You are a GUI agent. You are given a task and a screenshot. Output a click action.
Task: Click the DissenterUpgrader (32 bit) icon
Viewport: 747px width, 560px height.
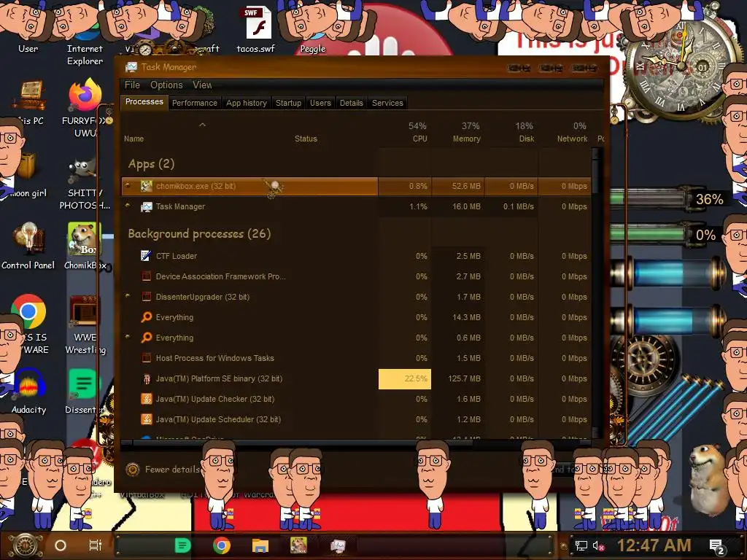click(x=146, y=297)
